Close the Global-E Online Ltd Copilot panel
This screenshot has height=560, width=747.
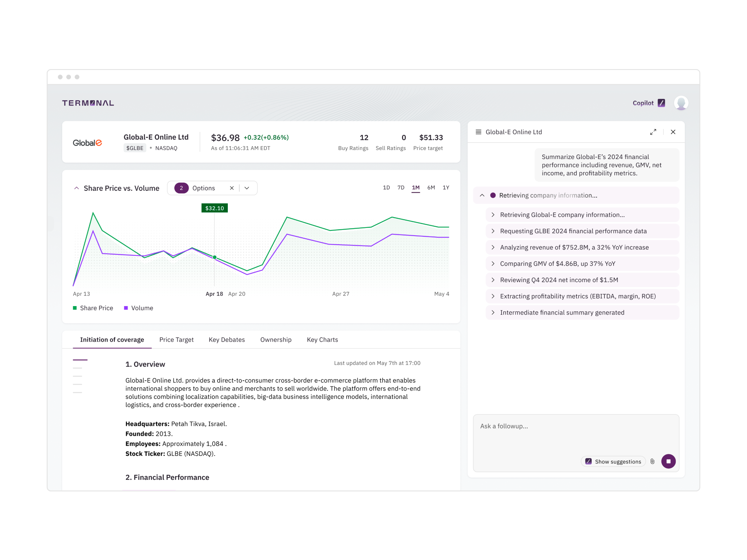pos(673,132)
